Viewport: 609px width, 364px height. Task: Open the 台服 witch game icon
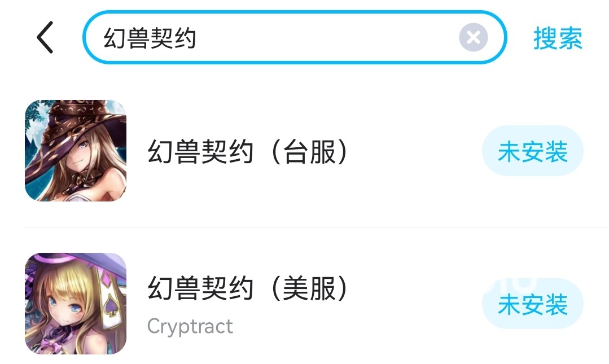coord(76,151)
